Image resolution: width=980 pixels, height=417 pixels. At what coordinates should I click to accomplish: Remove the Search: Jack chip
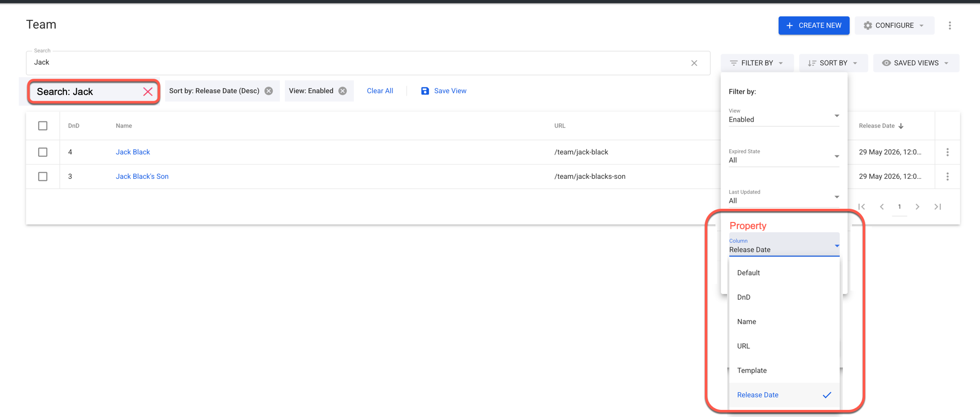[148, 91]
